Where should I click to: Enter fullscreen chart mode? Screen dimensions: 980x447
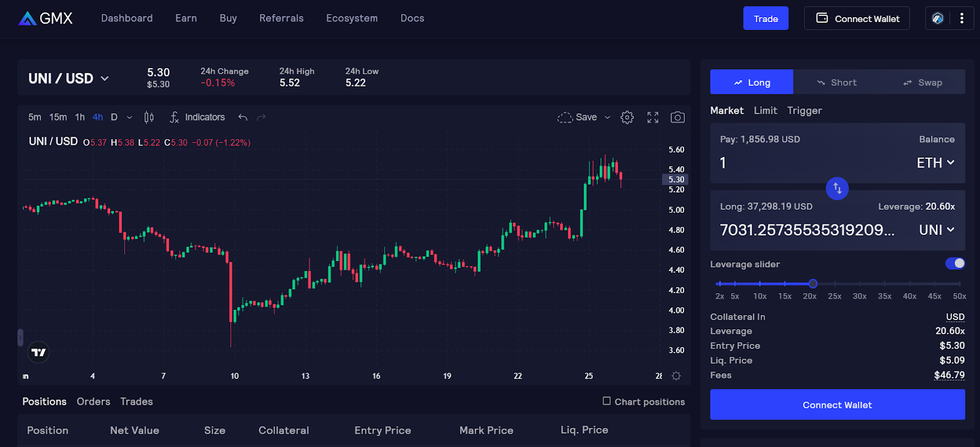pos(653,117)
